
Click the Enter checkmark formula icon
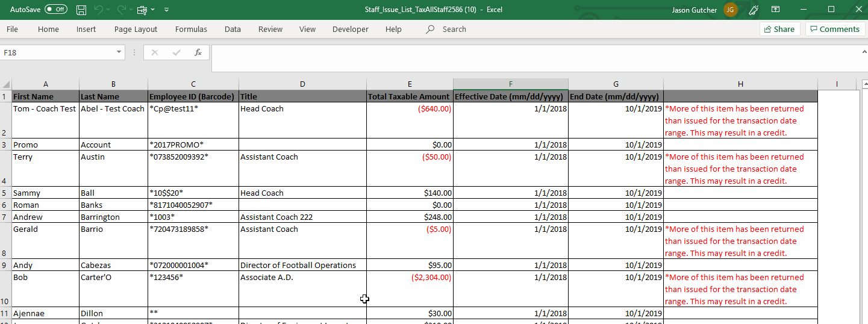(x=176, y=52)
